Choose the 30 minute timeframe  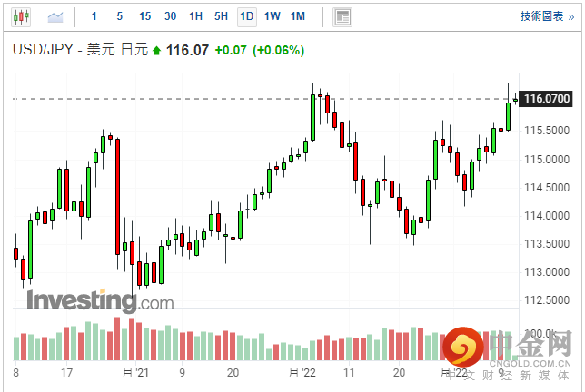pos(171,16)
